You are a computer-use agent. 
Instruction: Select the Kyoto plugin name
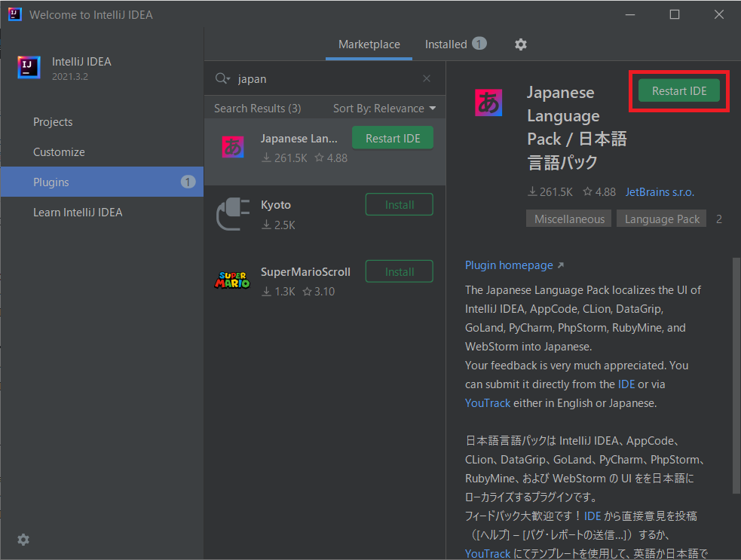(x=275, y=204)
